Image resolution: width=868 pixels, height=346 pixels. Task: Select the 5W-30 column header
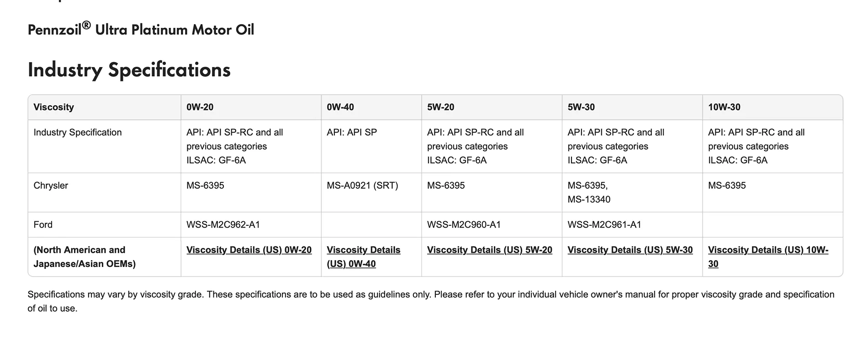[x=632, y=107]
